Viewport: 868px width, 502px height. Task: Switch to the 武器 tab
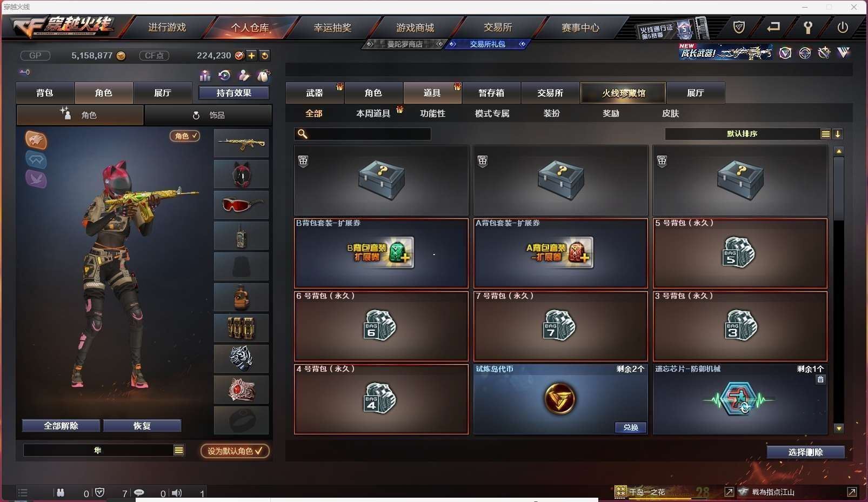tap(315, 93)
